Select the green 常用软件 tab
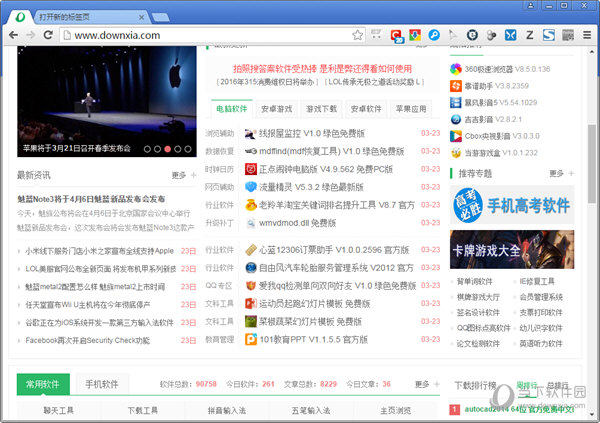600x423 pixels. click(43, 384)
